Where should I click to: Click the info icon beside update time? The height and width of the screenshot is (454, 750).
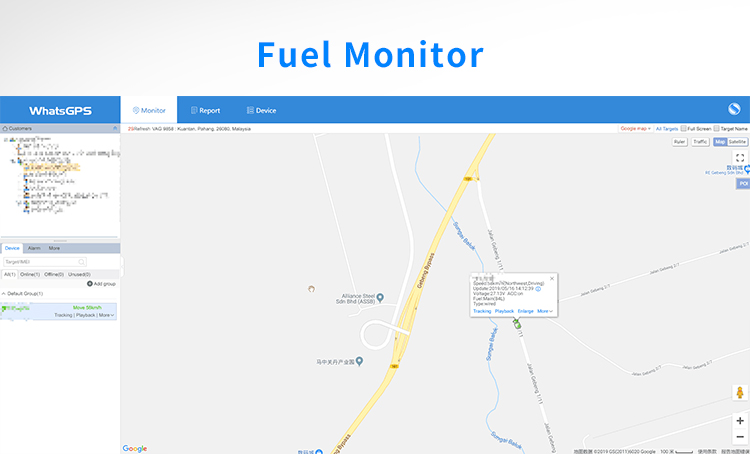point(538,289)
